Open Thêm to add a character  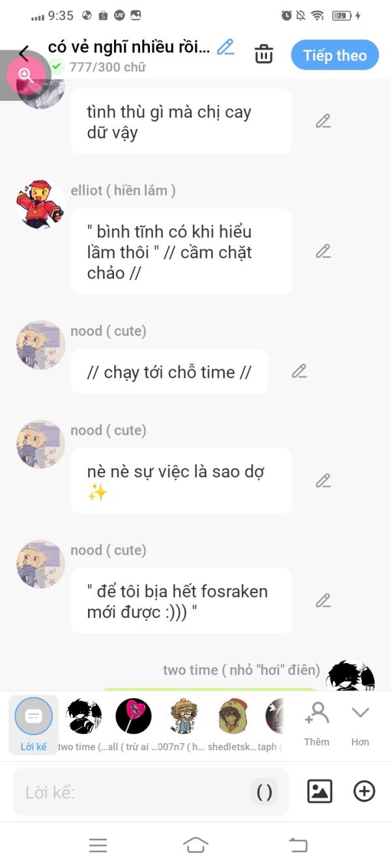[x=317, y=724]
